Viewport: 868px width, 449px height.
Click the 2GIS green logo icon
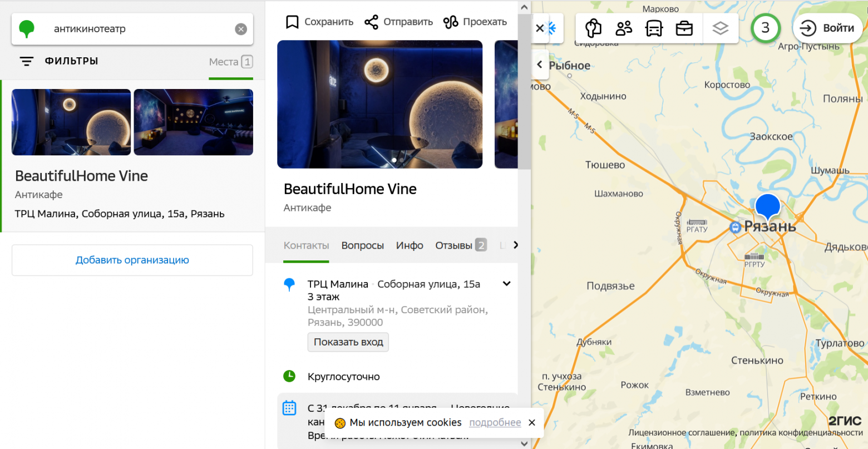click(27, 29)
